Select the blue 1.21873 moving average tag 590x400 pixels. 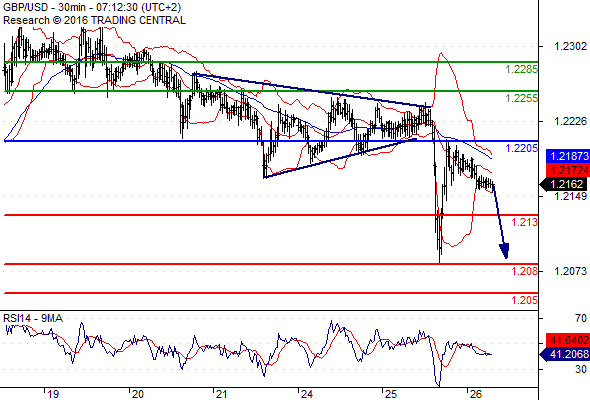coord(568,156)
